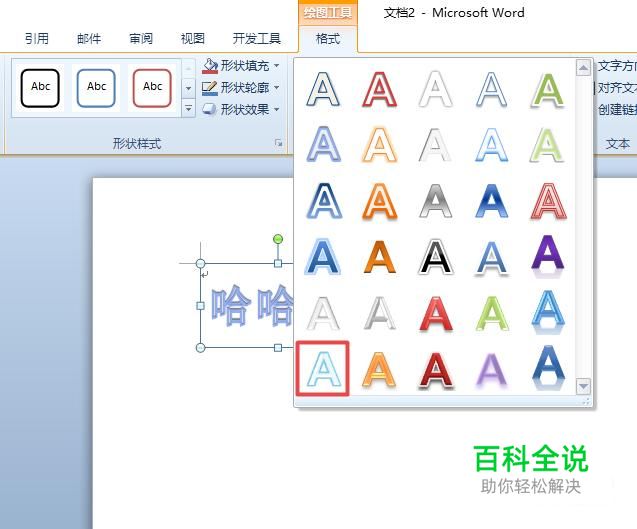Choose solid dark orange WordArt in fourth row

click(x=379, y=256)
